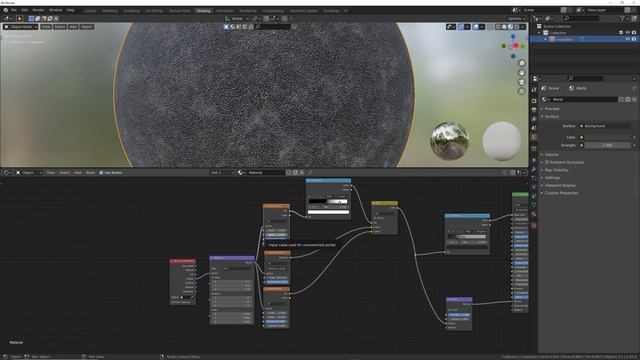The image size is (640, 360).
Task: Click the new world datablock icon
Action: pos(627,100)
